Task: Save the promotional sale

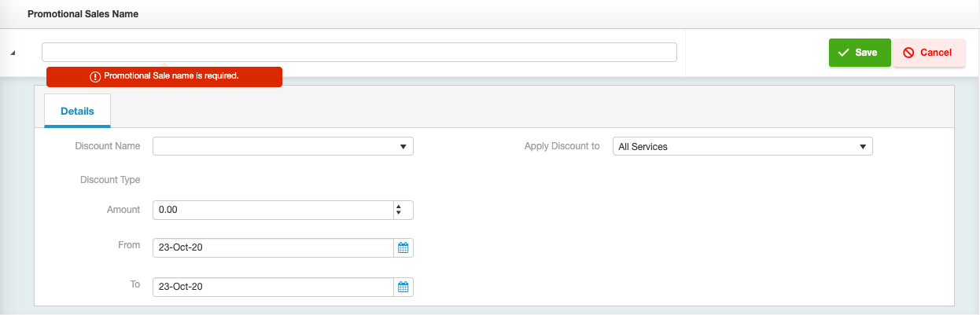Action: tap(859, 53)
